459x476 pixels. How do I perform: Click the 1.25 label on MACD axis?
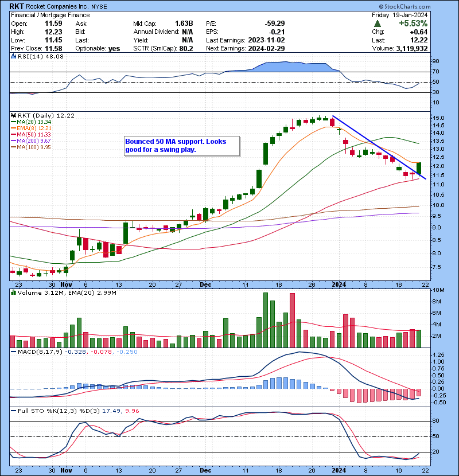click(x=438, y=355)
